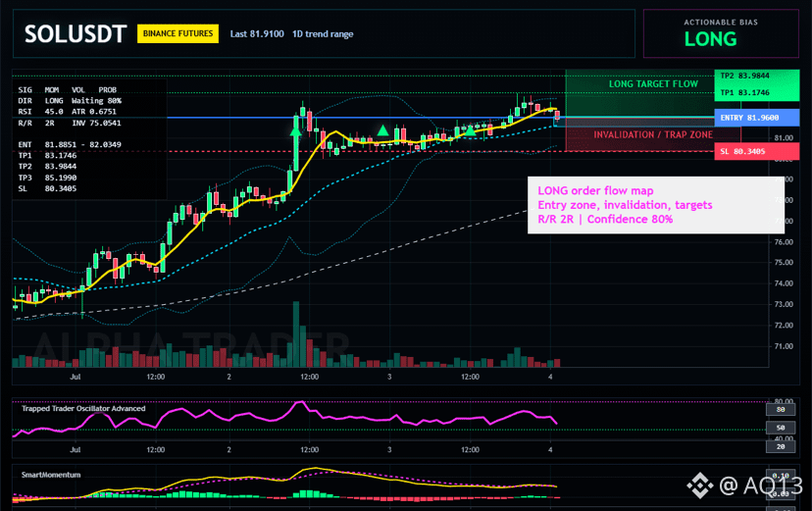The width and height of the screenshot is (812, 511).
Task: Click the Jul date label under volume bars
Action: click(76, 377)
